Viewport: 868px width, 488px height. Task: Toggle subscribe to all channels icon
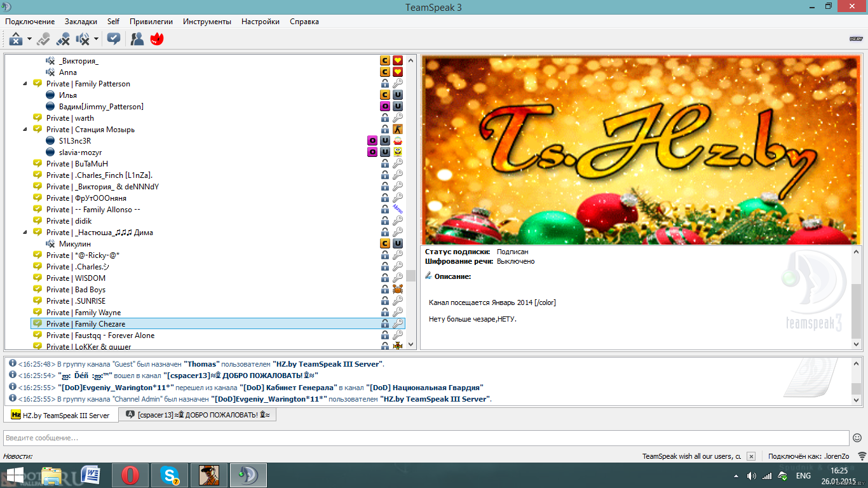coord(114,39)
